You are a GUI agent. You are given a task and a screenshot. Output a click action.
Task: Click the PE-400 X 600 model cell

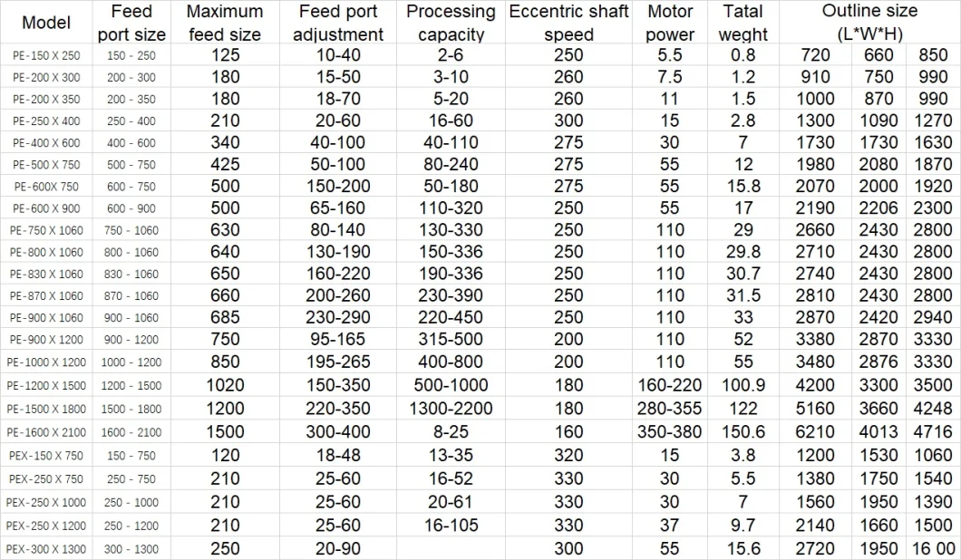pos(46,143)
